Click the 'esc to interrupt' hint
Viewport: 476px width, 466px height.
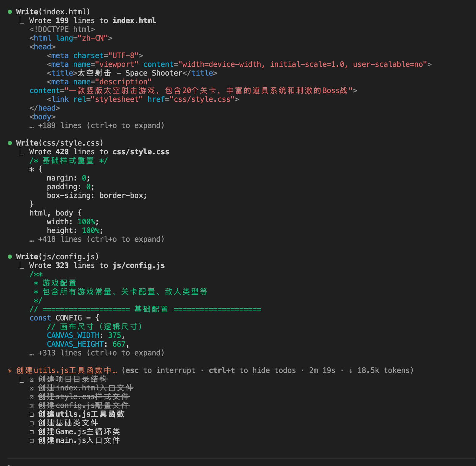[161, 370]
